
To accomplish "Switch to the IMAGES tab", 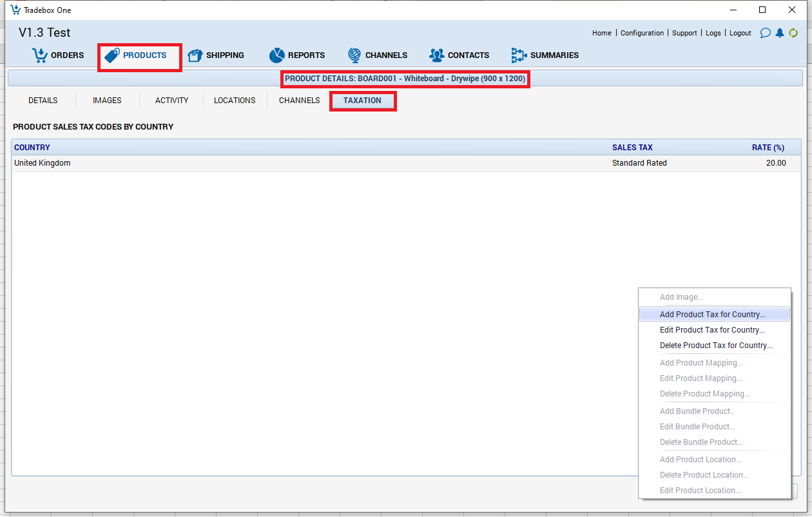I will tap(107, 101).
